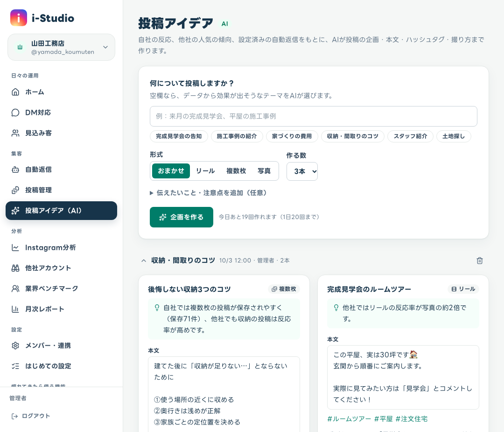504x432 pixels.
Task: Choose the 家づくりの費用 topic chip
Action: coord(292,136)
